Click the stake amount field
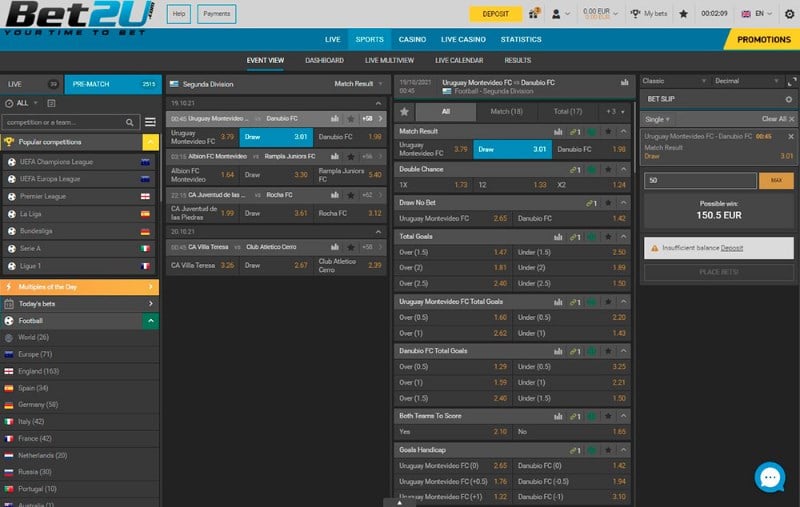800x507 pixels. tap(700, 181)
